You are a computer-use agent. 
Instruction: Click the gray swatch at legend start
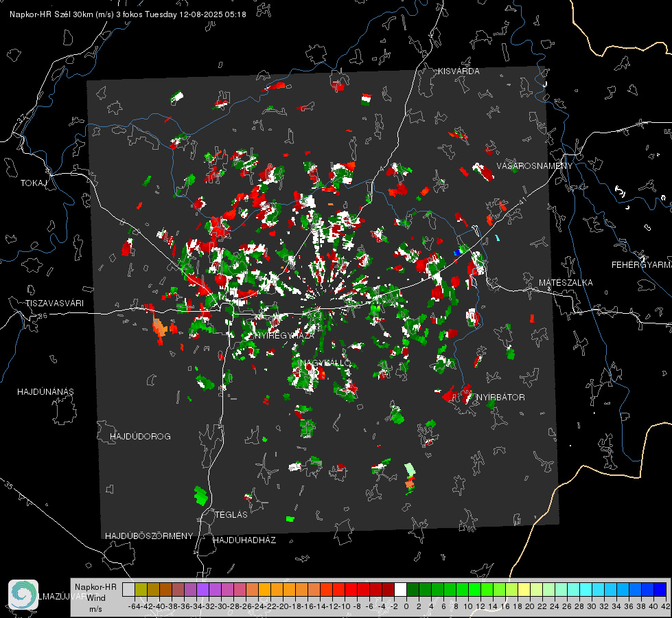tap(128, 589)
